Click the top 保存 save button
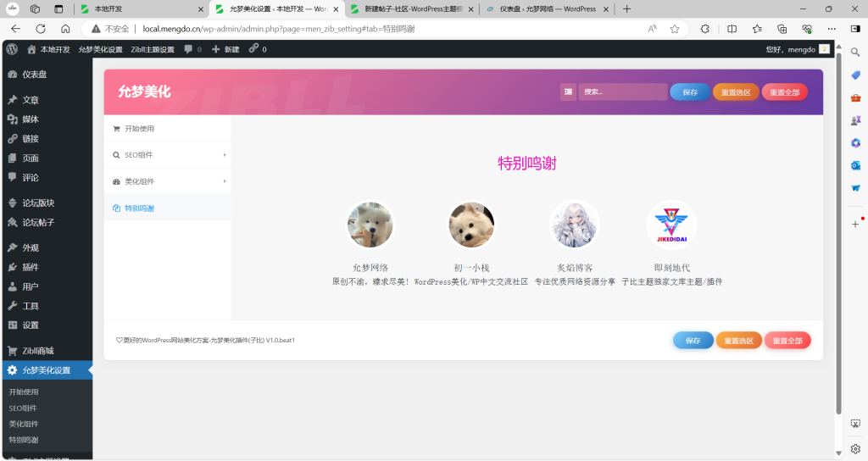868x461 pixels. pos(690,92)
